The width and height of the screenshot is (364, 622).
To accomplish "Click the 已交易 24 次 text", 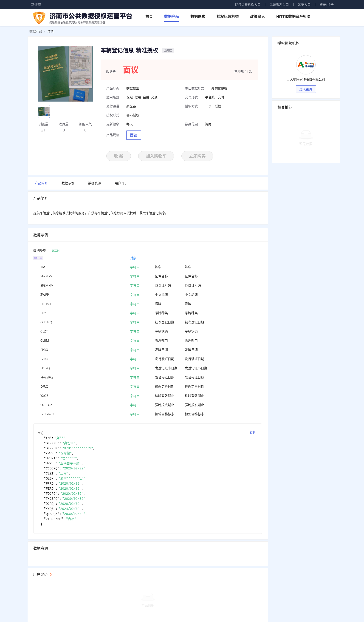I will tap(243, 72).
